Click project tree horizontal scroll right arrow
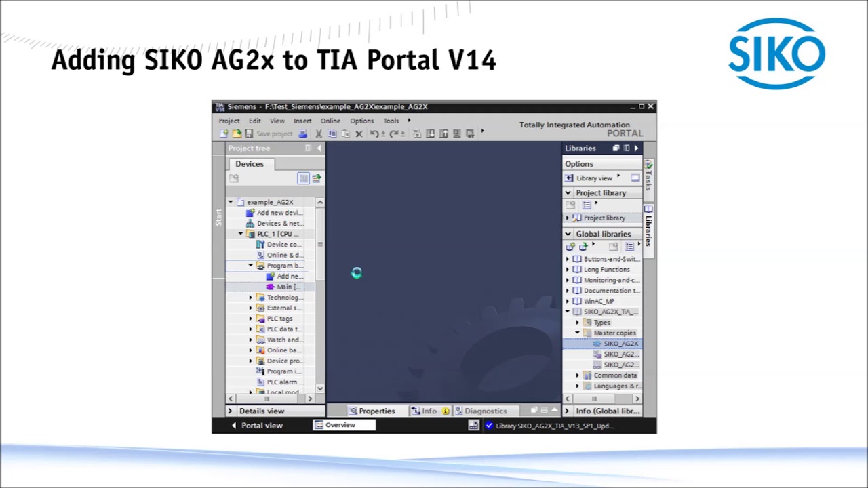Screen dimensions: 868x488 [310, 399]
